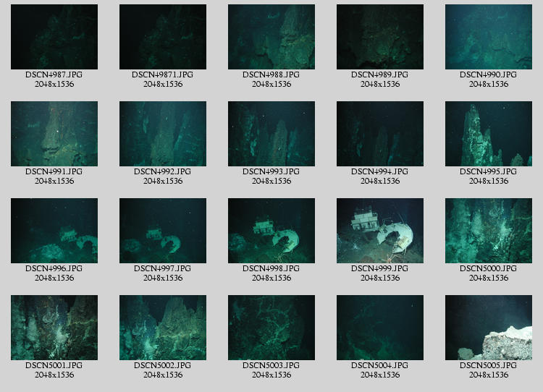
Task: Select the DSCN5004.JPG thumbnail
Action: pyautogui.click(x=380, y=328)
